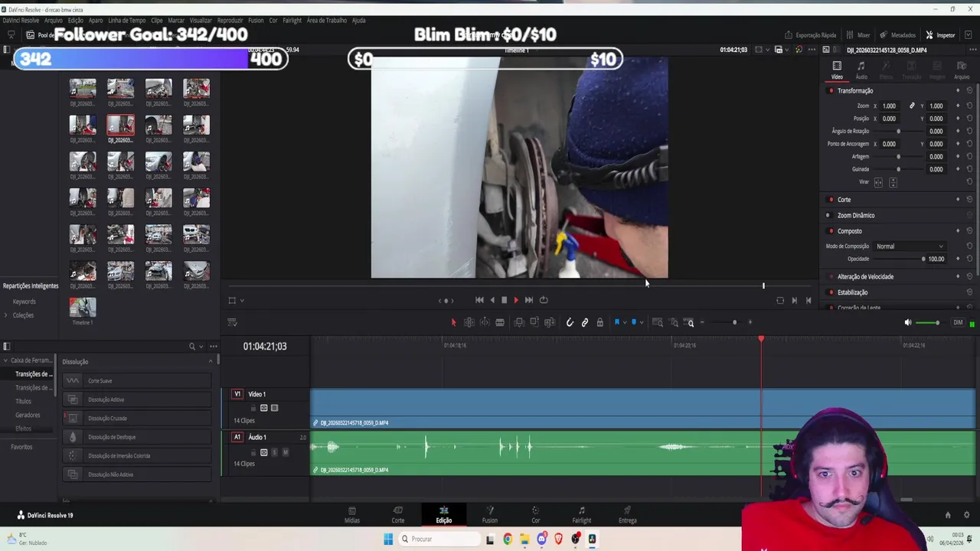Viewport: 980px width, 551px height.
Task: Click the Overwrite Clip toolbar icon
Action: pyautogui.click(x=534, y=323)
